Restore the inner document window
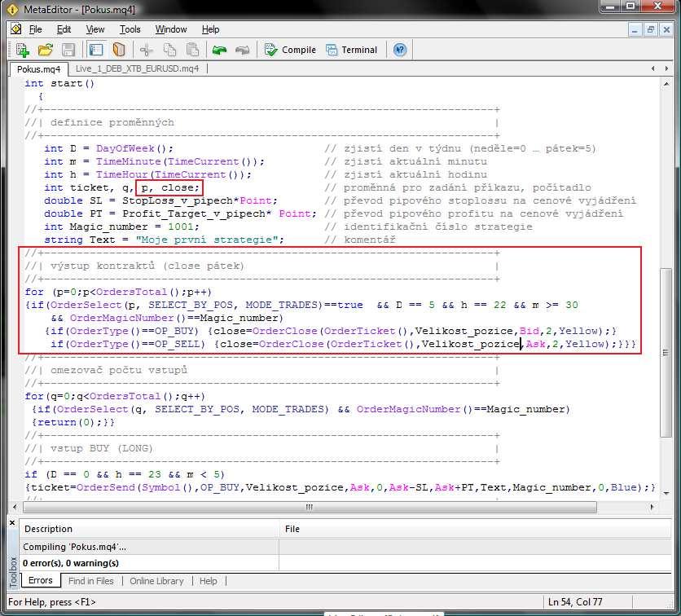This screenshot has height=616, width=681. [x=651, y=30]
